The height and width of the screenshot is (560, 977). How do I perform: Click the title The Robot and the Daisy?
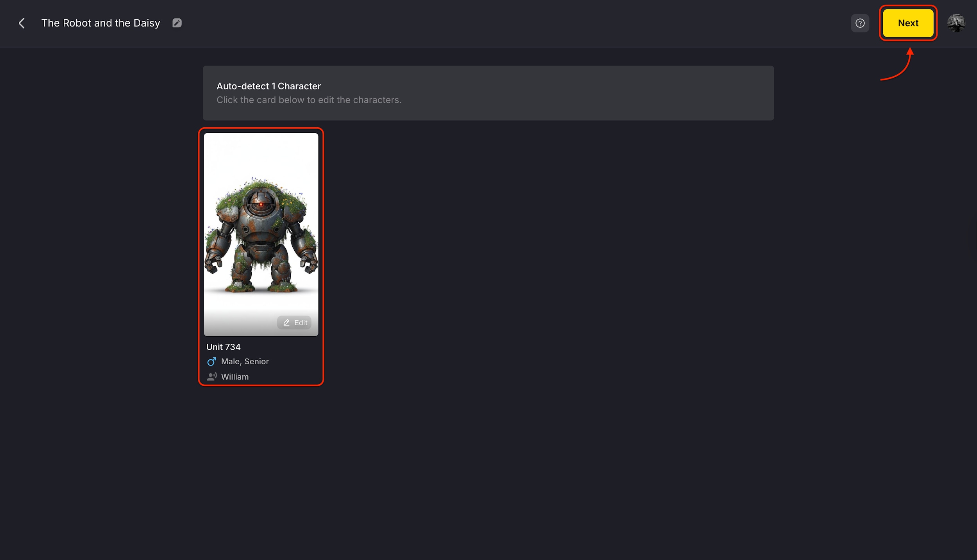coord(100,23)
